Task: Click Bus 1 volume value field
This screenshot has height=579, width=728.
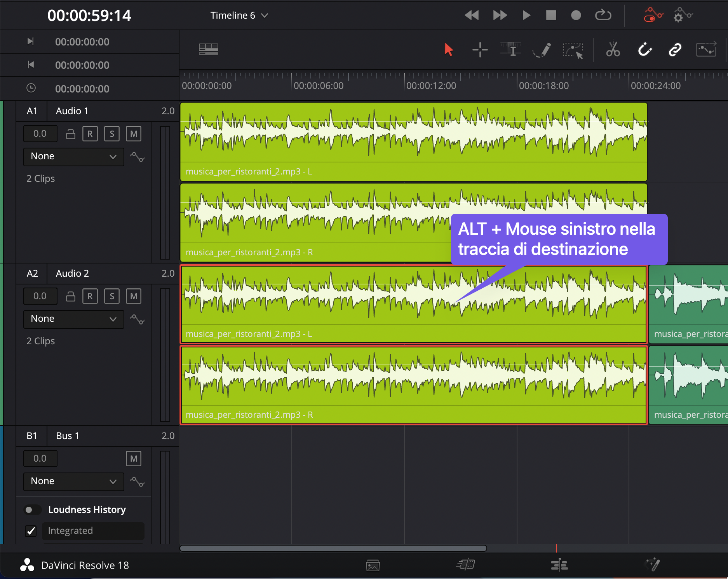Action: point(40,459)
